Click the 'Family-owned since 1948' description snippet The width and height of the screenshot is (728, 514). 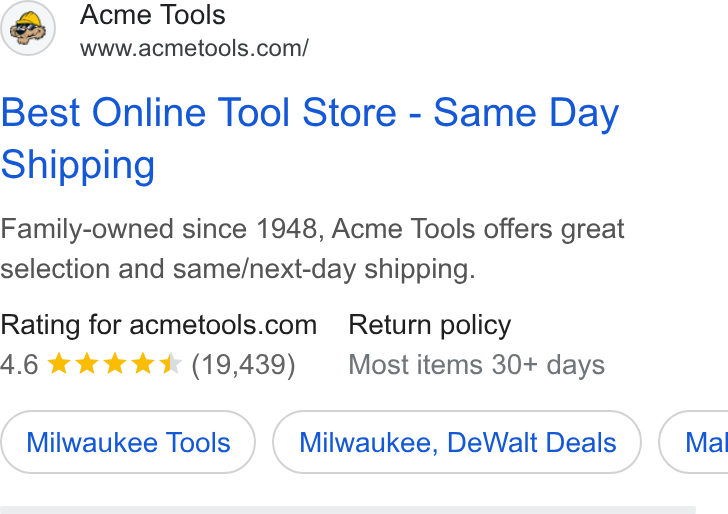click(312, 249)
